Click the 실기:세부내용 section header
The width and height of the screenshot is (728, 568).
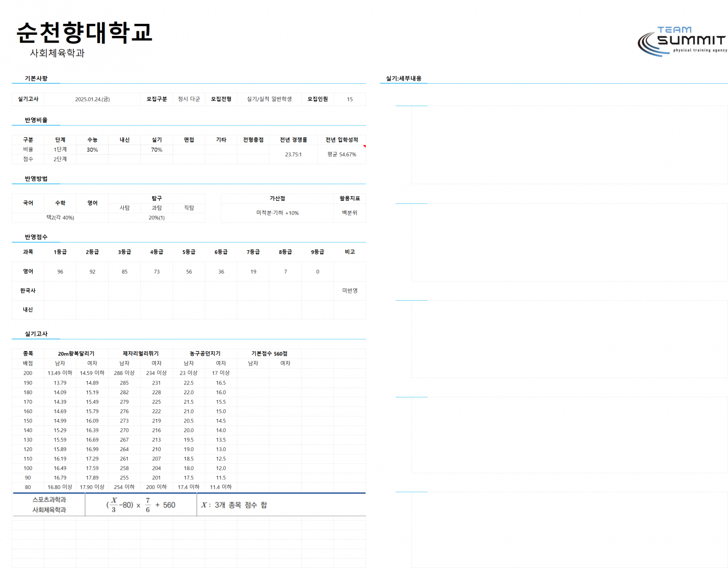[x=404, y=79]
